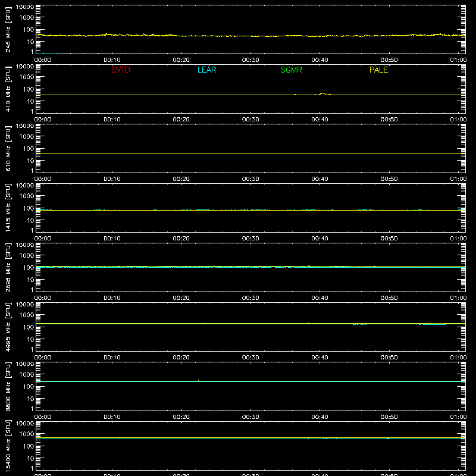
Task: Click the 1000 y-axis label of the 15400 MHz plot
Action: (26, 434)
